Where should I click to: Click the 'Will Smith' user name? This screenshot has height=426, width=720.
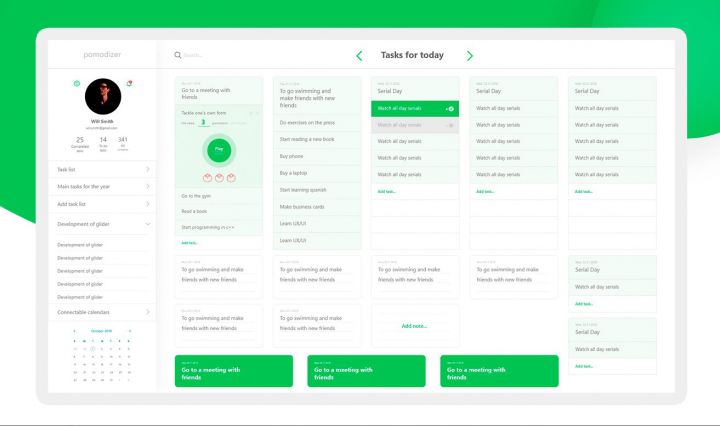(102, 122)
